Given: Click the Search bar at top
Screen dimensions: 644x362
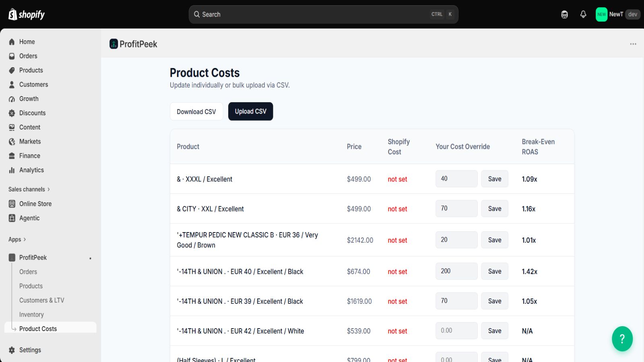Looking at the screenshot, I should [x=324, y=14].
